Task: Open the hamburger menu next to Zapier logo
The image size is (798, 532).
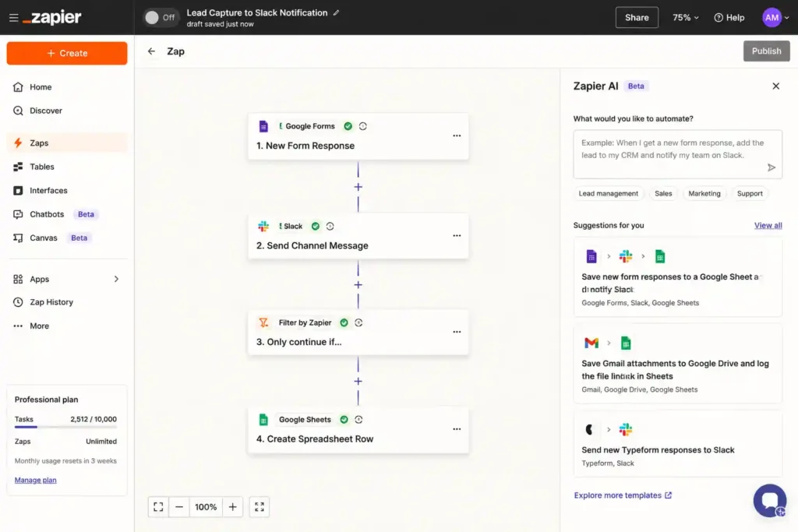Action: [14, 18]
